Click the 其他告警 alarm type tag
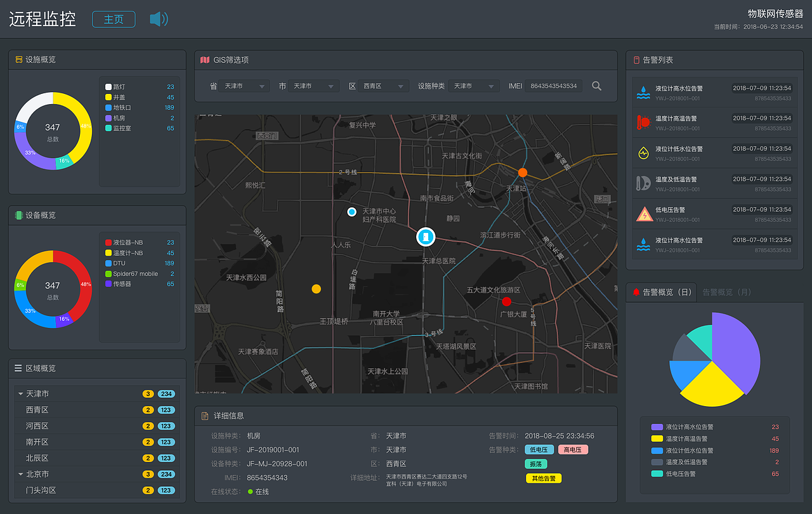This screenshot has width=812, height=514. click(544, 478)
